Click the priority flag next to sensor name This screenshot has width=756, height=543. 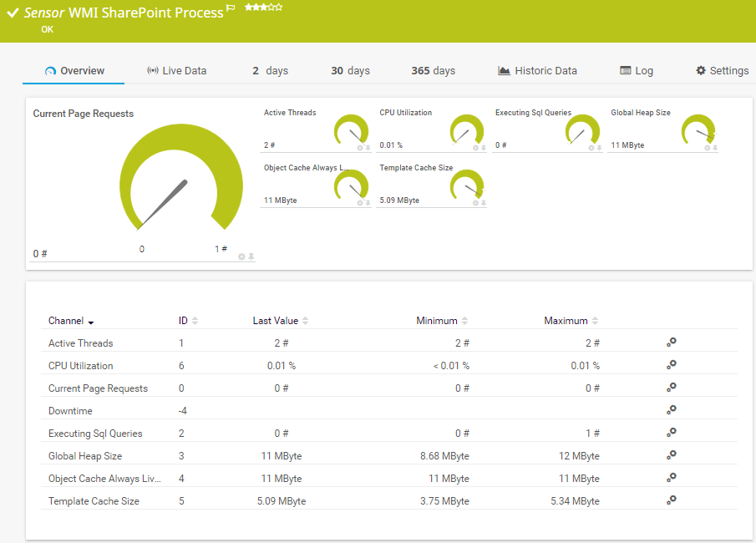pos(231,8)
